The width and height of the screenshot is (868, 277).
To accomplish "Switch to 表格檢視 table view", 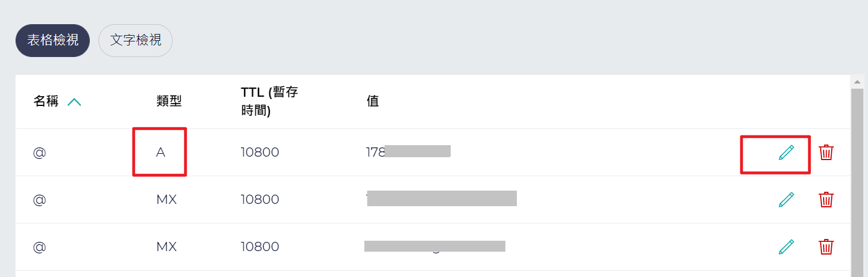I will pos(52,40).
